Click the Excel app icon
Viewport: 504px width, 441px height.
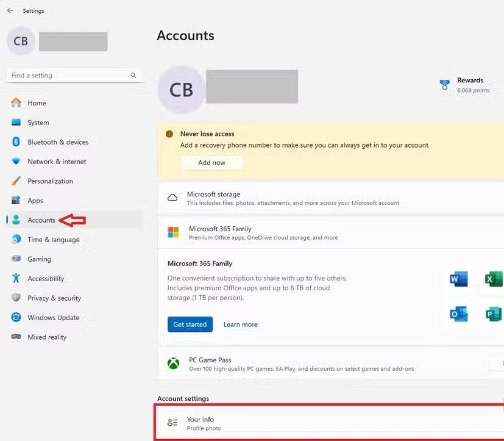tap(494, 279)
